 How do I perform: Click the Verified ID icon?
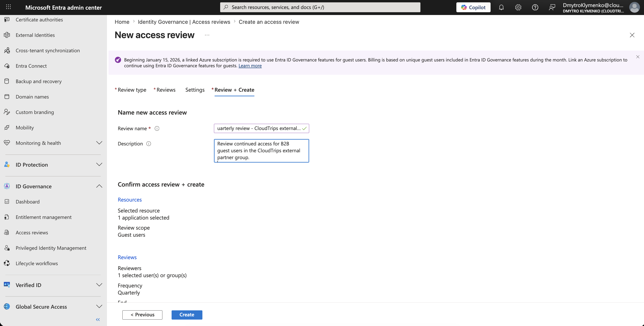7,285
